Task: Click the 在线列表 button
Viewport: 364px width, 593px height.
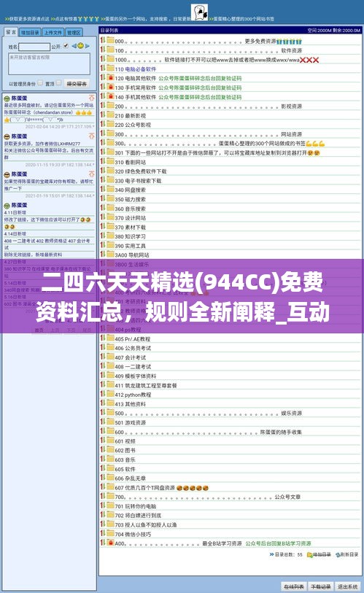Action: [x=294, y=586]
